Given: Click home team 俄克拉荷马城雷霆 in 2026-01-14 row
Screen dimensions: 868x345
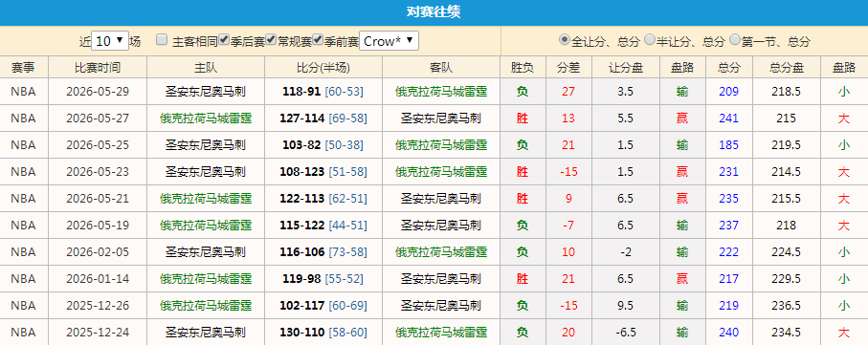Looking at the screenshot, I should pyautogui.click(x=206, y=279).
